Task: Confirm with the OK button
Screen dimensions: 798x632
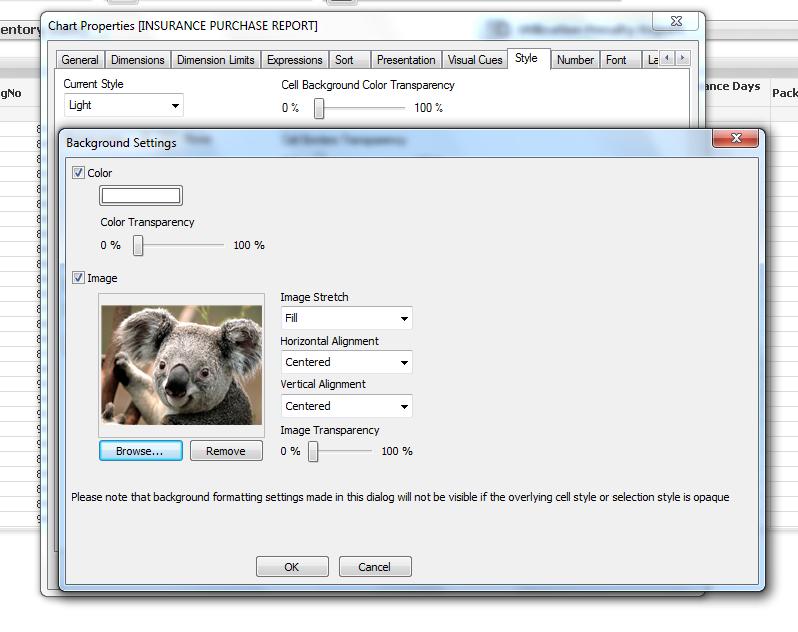Action: coord(292,567)
